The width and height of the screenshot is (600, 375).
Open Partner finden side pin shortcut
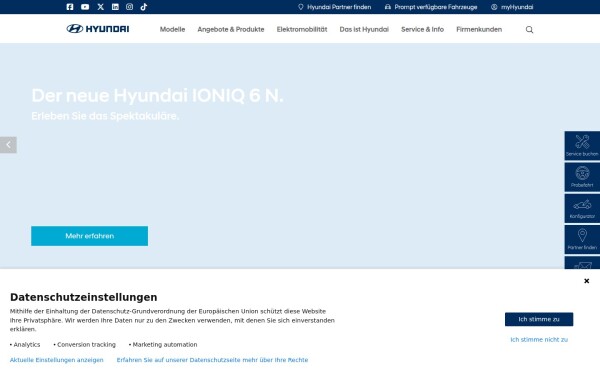point(582,239)
